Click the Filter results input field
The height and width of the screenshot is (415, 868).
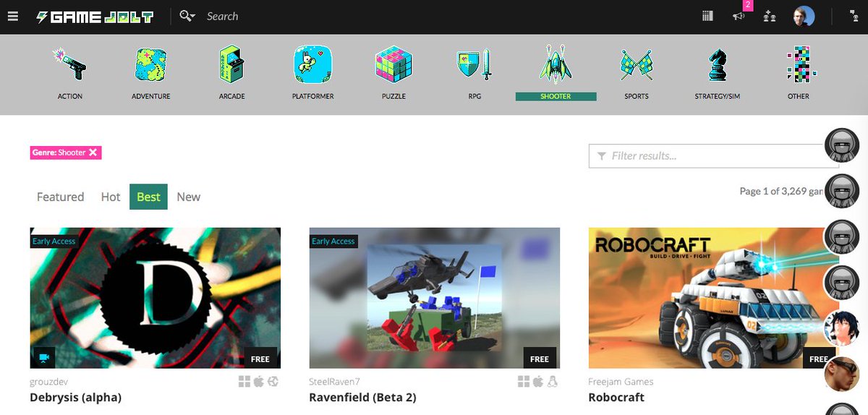(x=714, y=156)
